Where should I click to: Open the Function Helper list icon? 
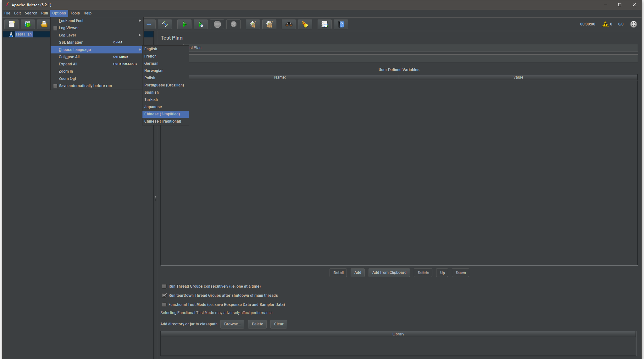[325, 24]
